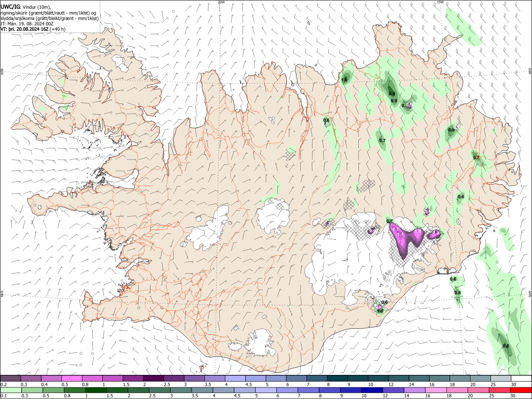The width and height of the screenshot is (532, 399).
Task: Click the '7' label under the upper color scale
Action: [x=308, y=384]
